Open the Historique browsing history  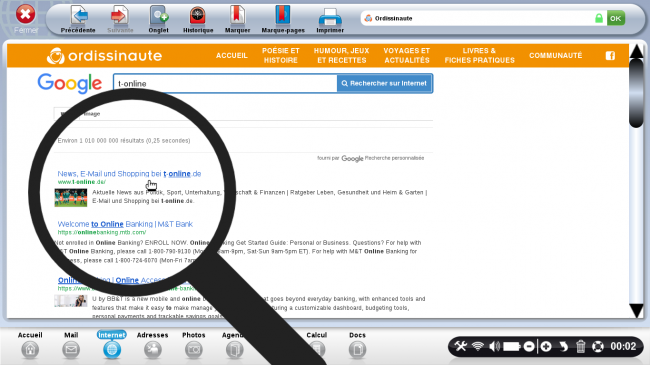[x=198, y=19]
